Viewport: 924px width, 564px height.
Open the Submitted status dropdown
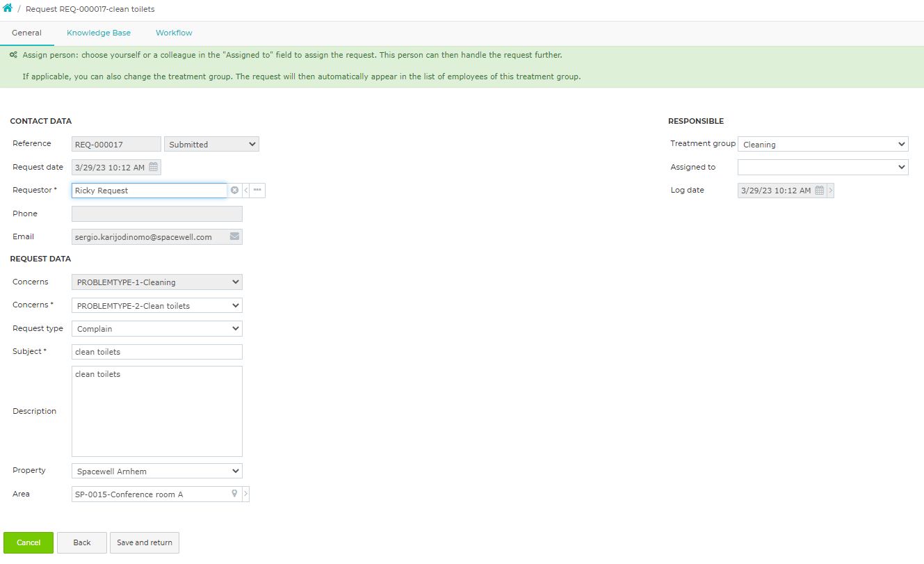pyautogui.click(x=211, y=144)
